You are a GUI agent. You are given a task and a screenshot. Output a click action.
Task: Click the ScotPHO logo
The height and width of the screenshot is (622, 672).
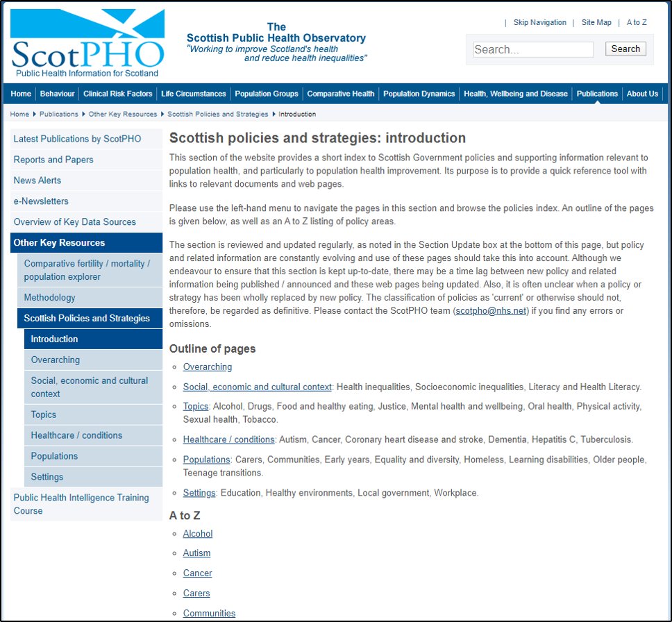point(87,43)
